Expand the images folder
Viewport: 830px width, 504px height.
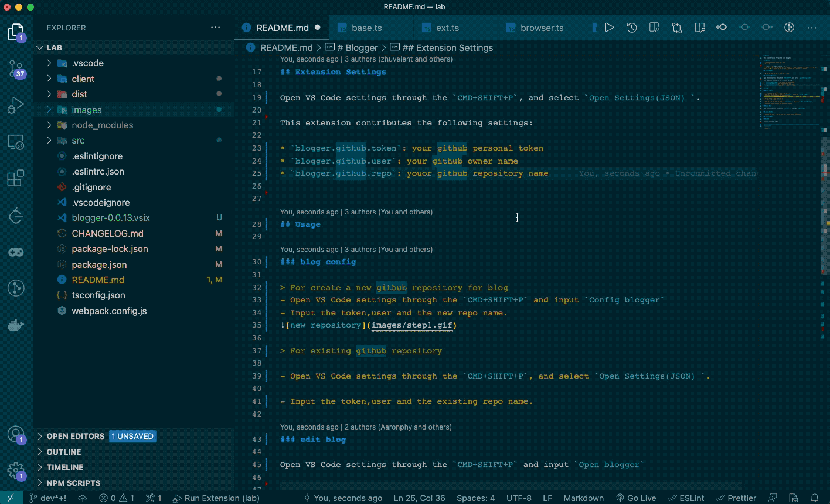134,110
